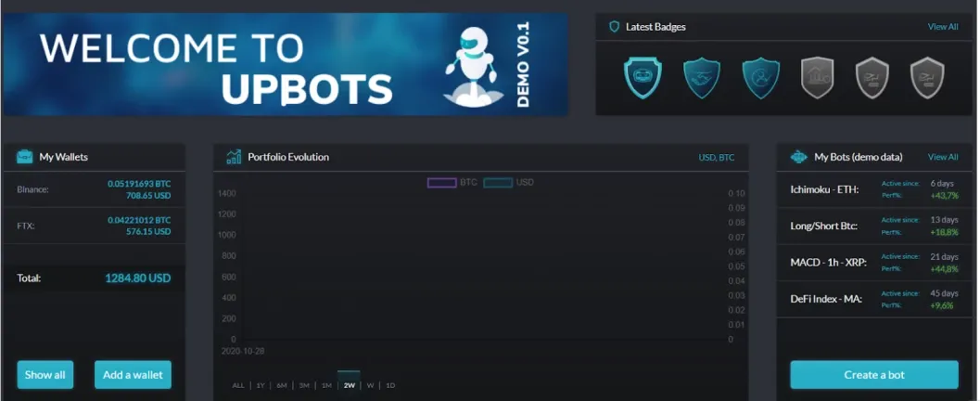Click the 576.15 USD FTX value

(148, 231)
